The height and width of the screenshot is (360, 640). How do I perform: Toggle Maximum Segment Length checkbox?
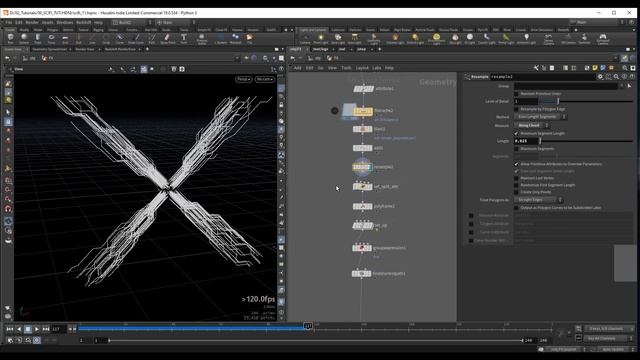point(516,133)
